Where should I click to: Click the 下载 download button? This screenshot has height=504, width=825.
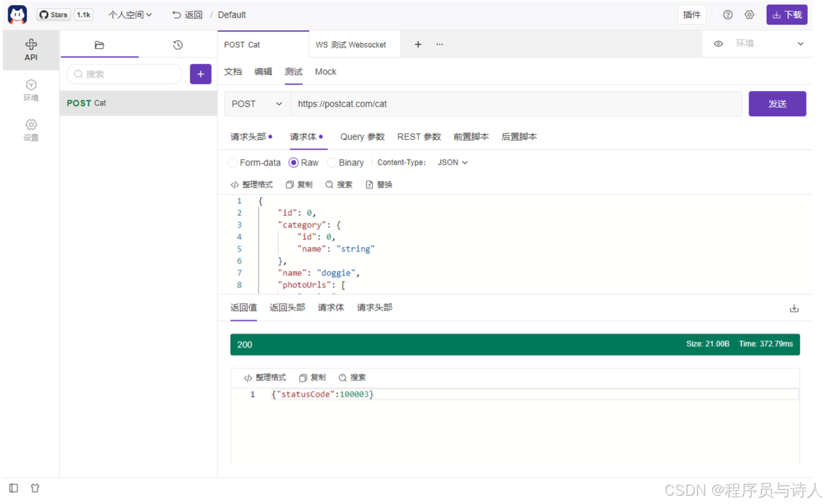[x=786, y=15]
